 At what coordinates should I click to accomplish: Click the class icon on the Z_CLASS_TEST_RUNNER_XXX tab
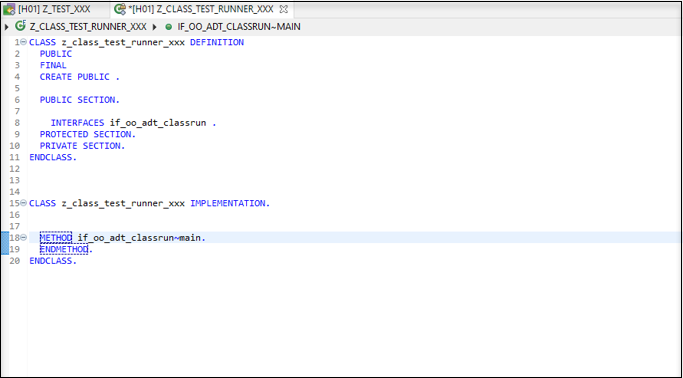120,9
